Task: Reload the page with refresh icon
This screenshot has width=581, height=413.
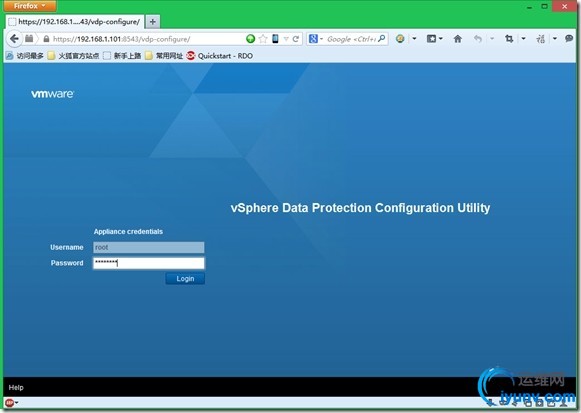Action: tap(296, 39)
